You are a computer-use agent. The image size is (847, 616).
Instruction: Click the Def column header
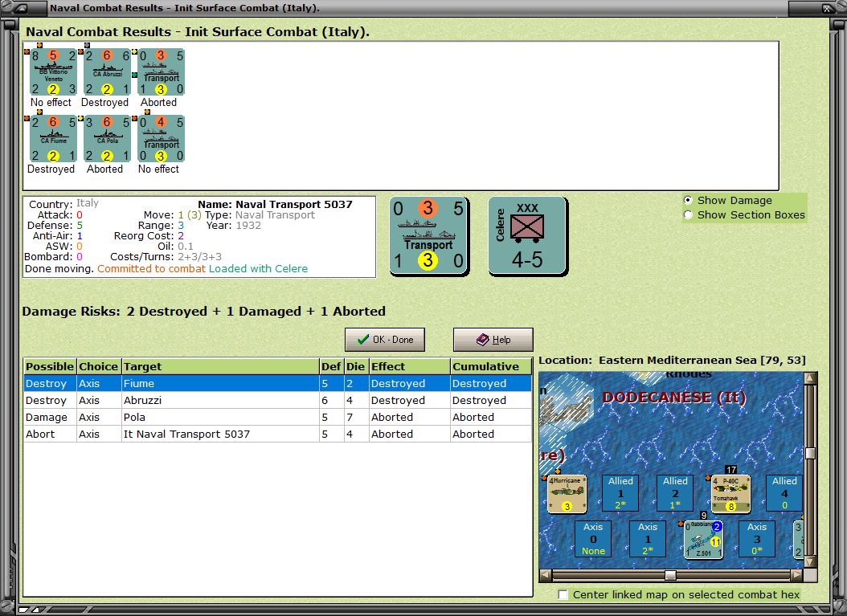pyautogui.click(x=331, y=366)
